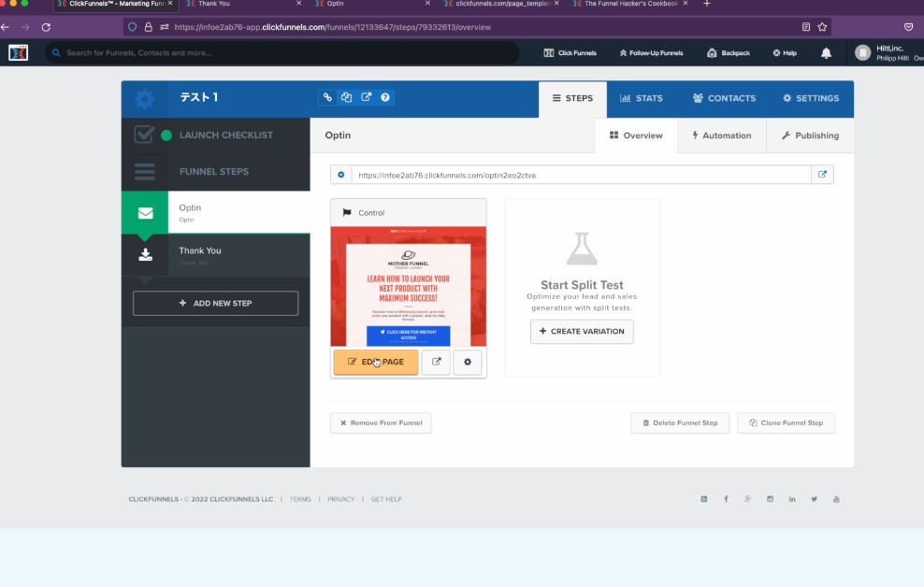The image size is (924, 587).
Task: Click the EDIT PAGE button
Action: (376, 362)
